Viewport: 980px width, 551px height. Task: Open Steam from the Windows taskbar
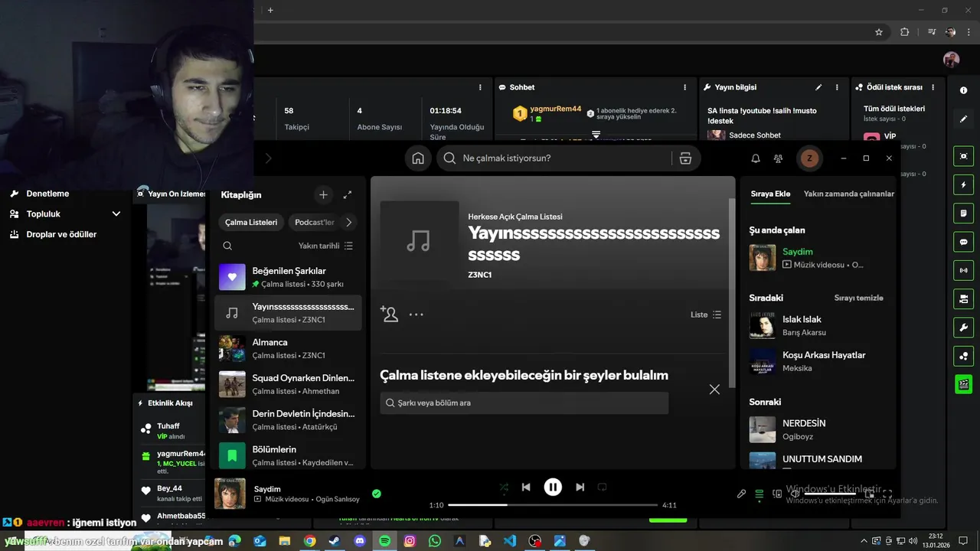pos(335,540)
